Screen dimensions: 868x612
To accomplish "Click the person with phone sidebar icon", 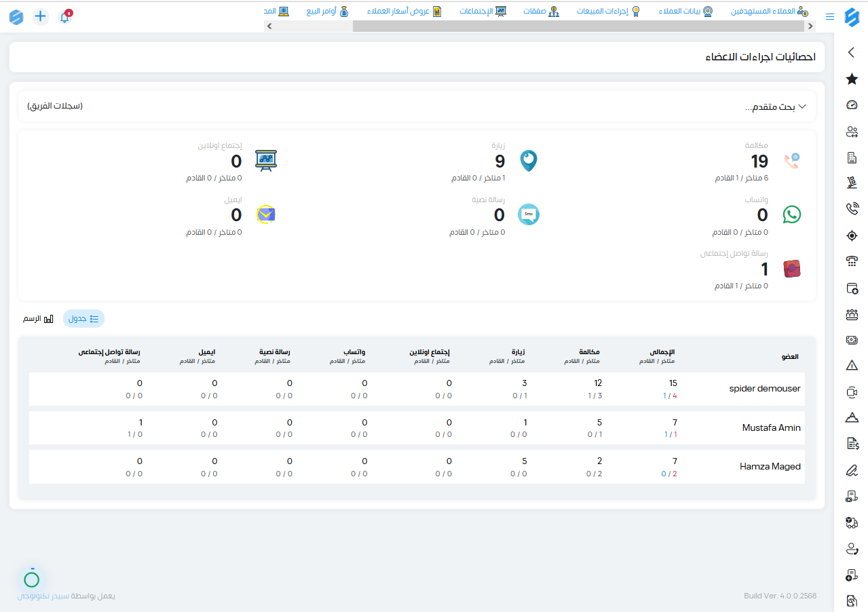I will tap(852, 548).
